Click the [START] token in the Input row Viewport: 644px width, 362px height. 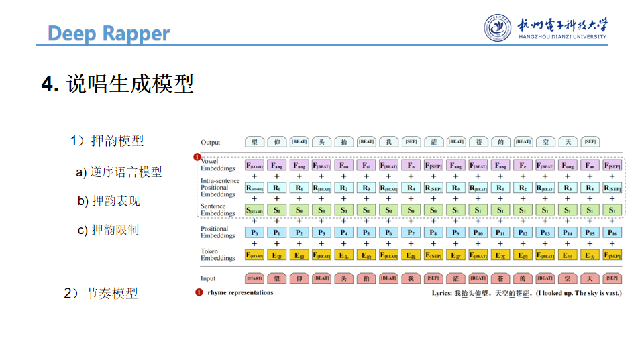coord(255,278)
